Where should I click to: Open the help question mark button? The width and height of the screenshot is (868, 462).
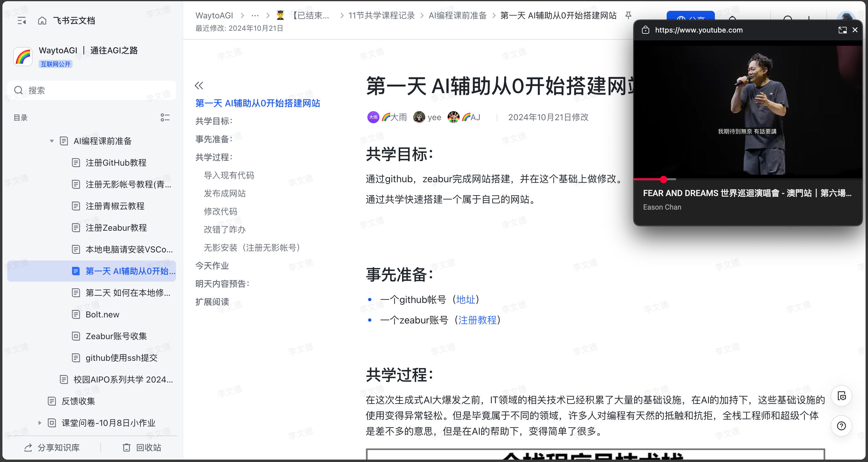pyautogui.click(x=841, y=426)
